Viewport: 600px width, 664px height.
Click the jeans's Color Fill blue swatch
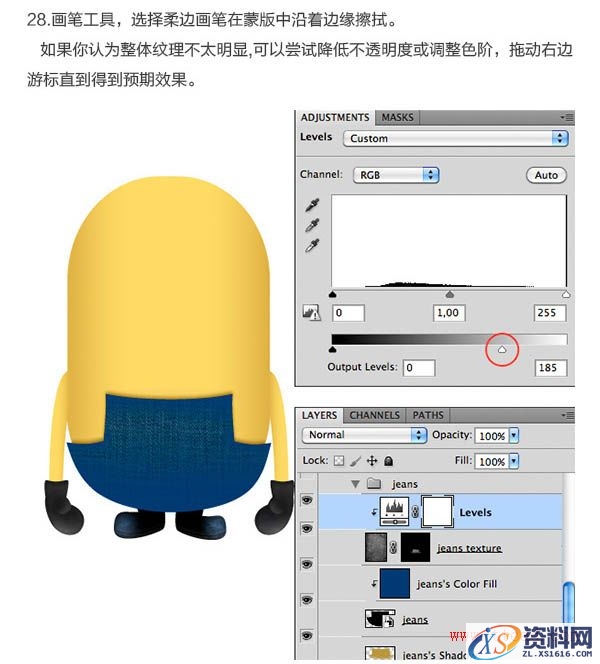(x=395, y=584)
